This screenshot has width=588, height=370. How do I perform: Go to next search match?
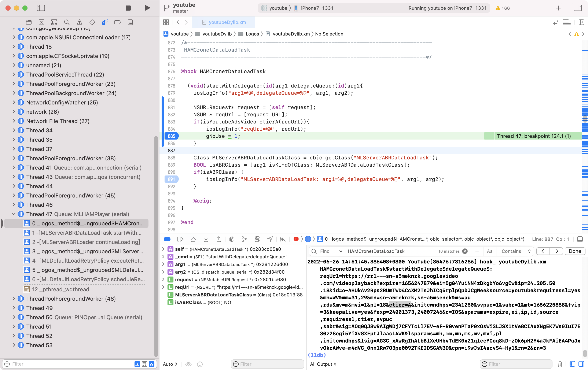click(x=556, y=251)
